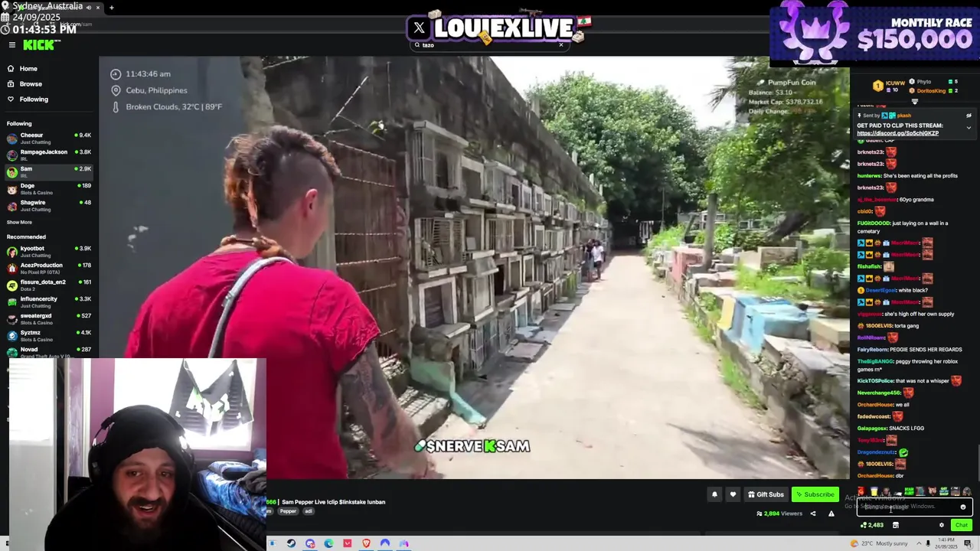Expand the pinned message chevron

969,128
